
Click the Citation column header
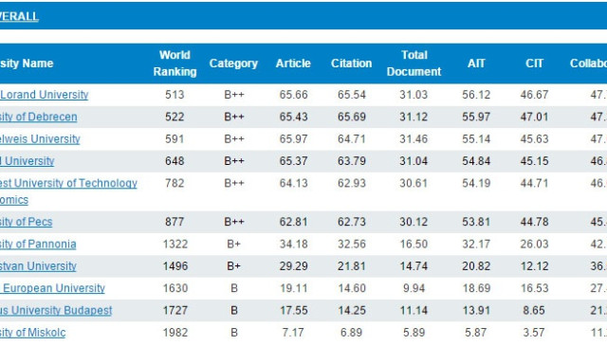(x=351, y=64)
